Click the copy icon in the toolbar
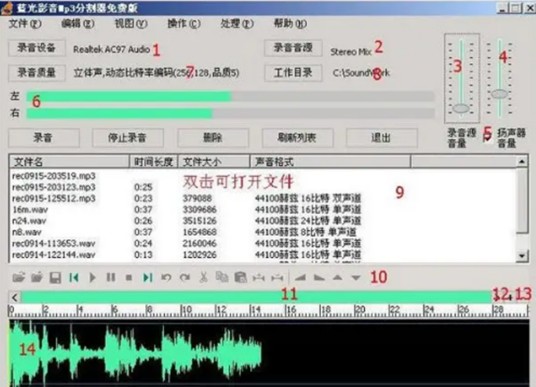Image resolution: width=536 pixels, height=387 pixels. tap(222, 277)
